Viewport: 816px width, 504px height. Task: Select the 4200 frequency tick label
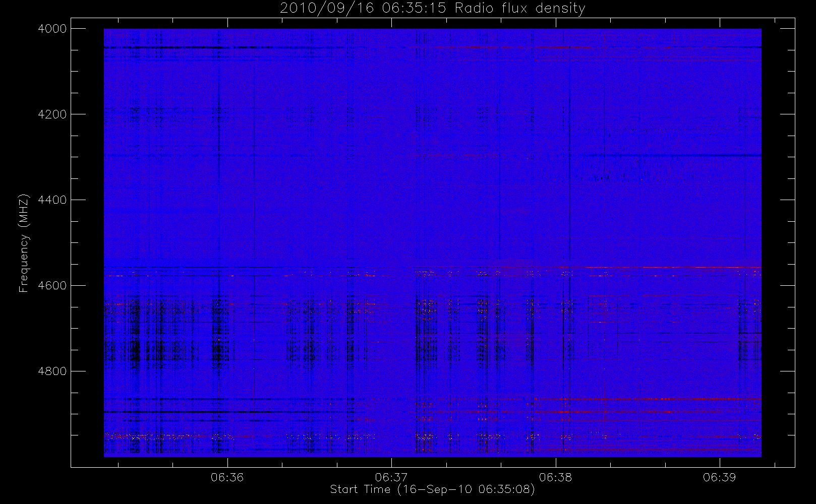[52, 114]
